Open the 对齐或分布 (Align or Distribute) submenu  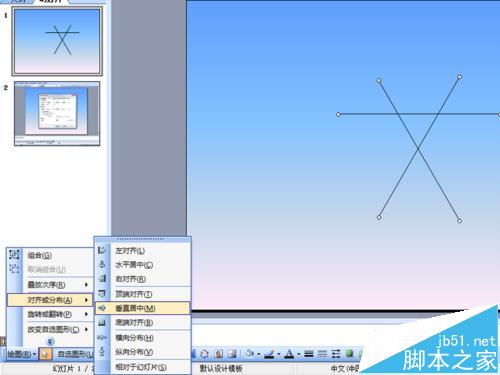pos(50,300)
